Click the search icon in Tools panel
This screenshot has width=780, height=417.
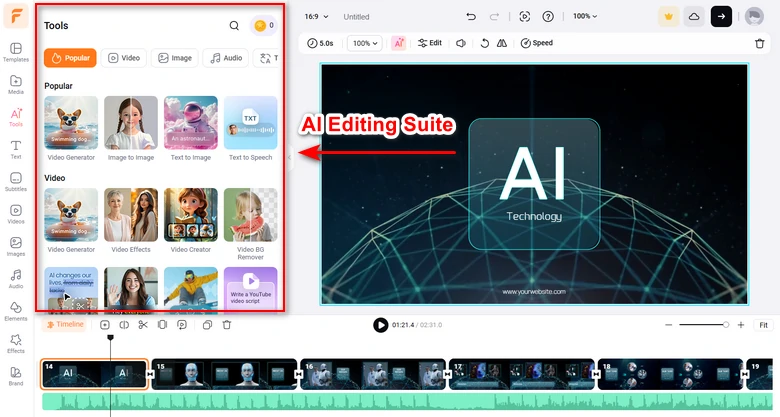pos(234,25)
